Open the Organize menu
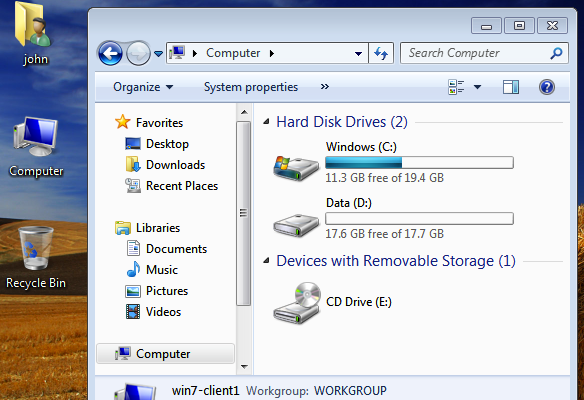584x400 pixels. pyautogui.click(x=143, y=87)
